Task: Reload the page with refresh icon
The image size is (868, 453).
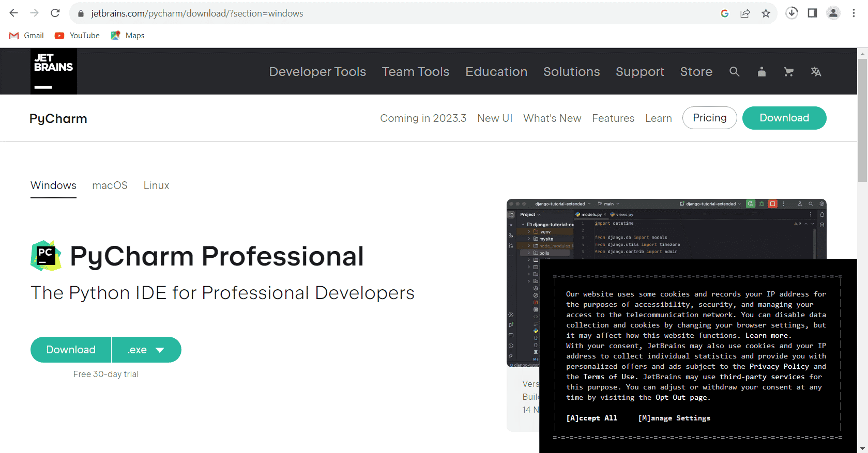Action: coord(55,13)
